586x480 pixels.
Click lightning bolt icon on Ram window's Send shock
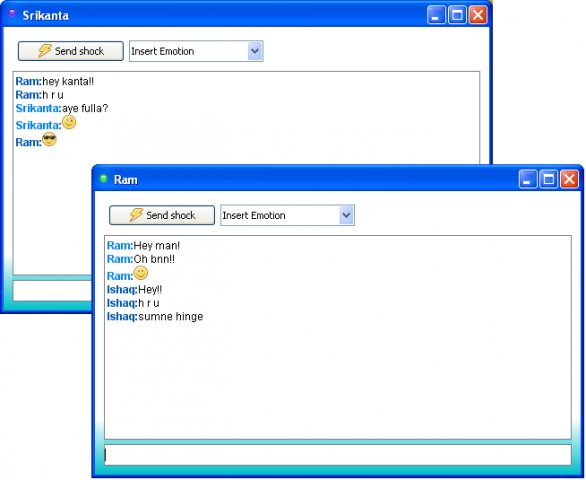[136, 215]
